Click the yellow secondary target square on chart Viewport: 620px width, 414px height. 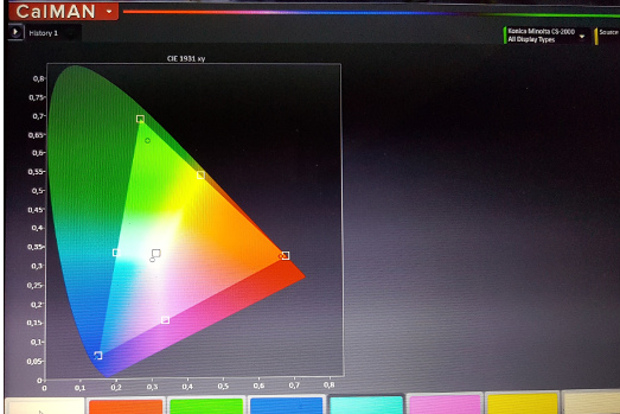coord(200,175)
